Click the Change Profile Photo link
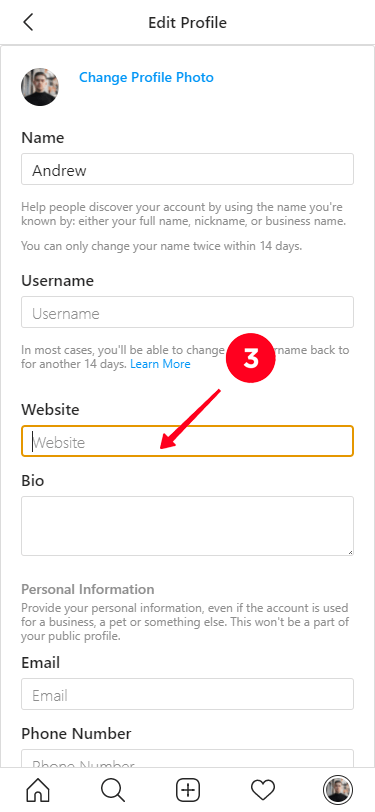The height and width of the screenshot is (812, 375). (146, 78)
